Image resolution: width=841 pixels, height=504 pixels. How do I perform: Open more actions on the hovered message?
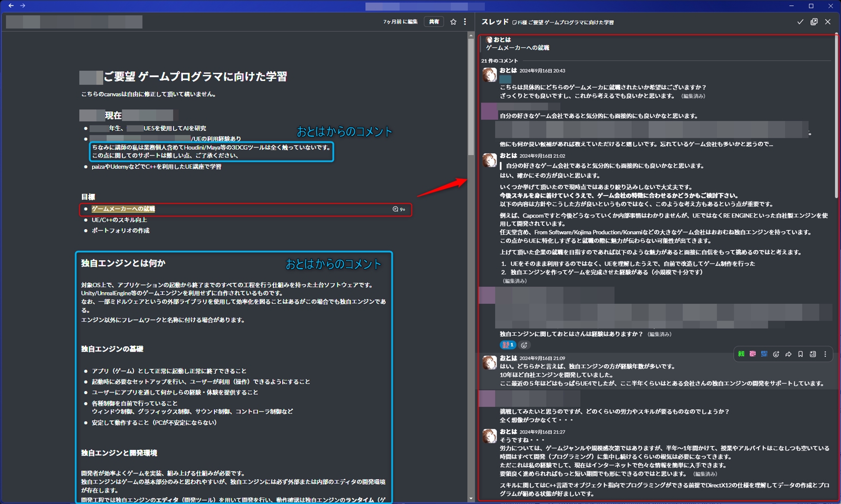coord(825,354)
